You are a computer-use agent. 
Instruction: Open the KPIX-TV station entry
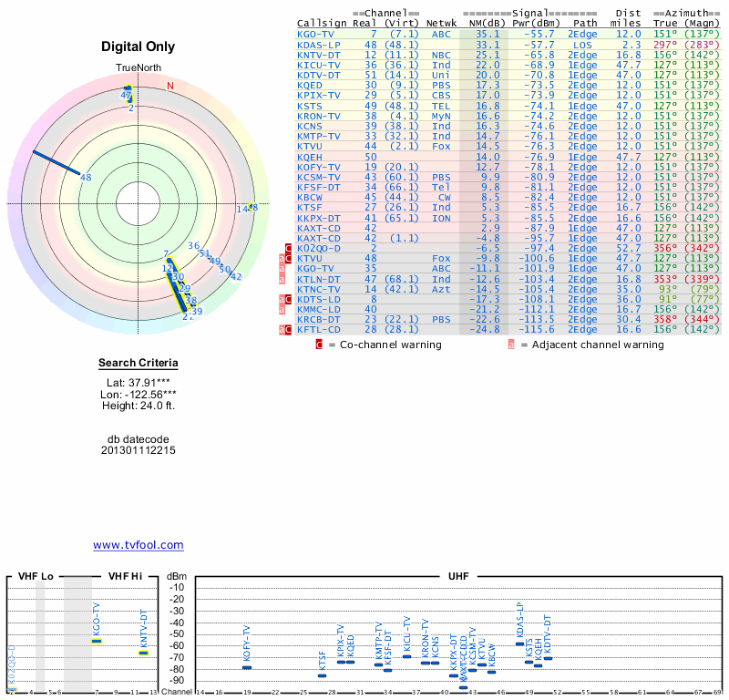319,95
